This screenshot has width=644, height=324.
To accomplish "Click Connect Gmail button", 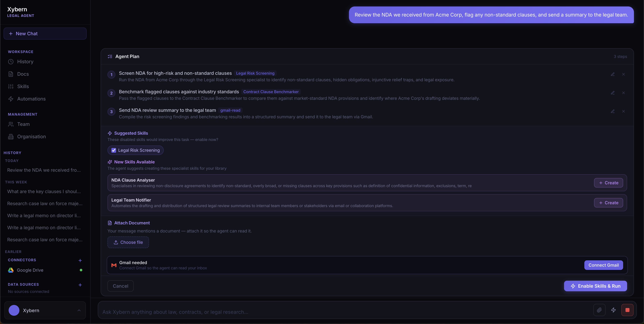I will pos(604,265).
